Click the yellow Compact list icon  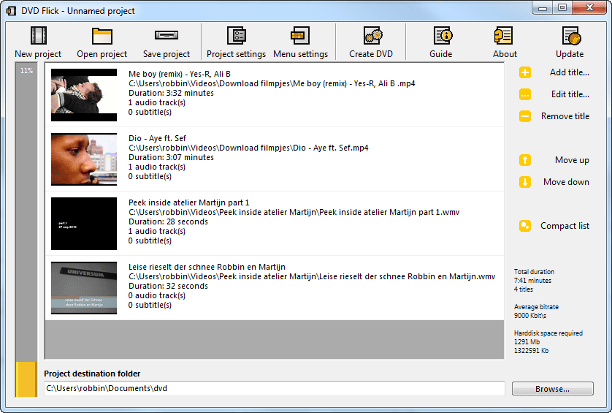pos(525,226)
